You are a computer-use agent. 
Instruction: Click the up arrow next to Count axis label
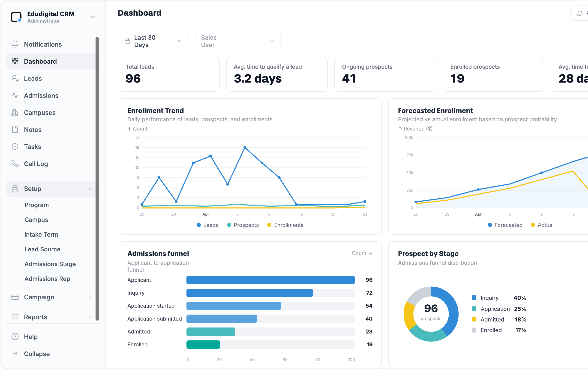[x=129, y=129]
